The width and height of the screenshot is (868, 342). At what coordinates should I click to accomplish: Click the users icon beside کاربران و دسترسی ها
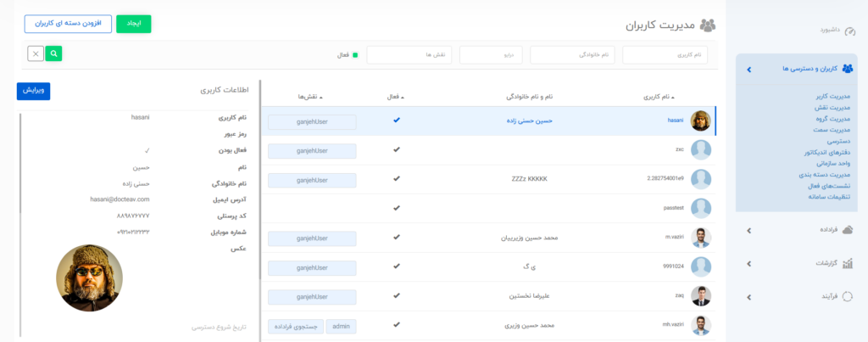[x=848, y=70]
